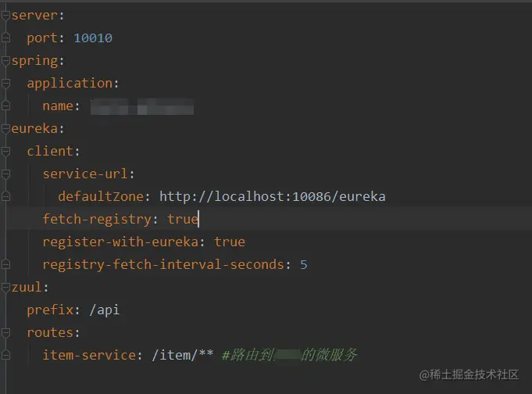Click the /item/** route path
Image resolution: width=532 pixels, height=394 pixels.
177,355
